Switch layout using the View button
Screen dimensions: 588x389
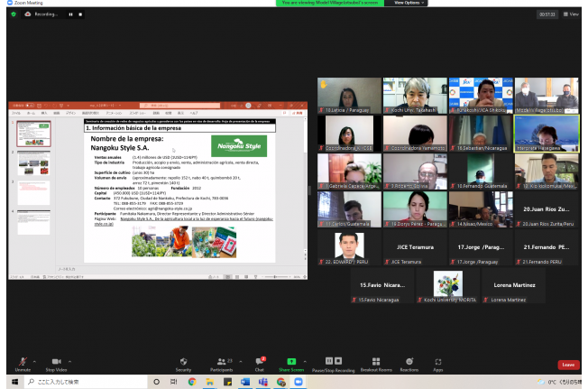pos(571,14)
